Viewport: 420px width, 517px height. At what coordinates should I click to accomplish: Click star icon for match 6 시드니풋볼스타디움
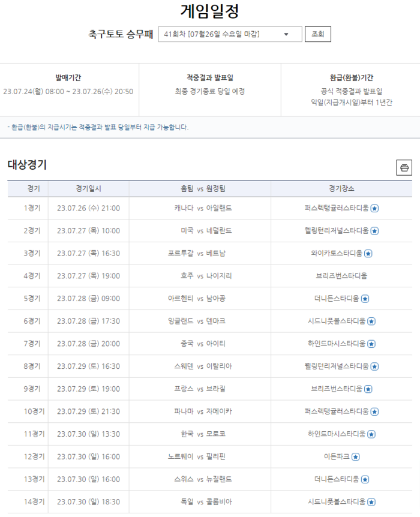click(x=371, y=321)
